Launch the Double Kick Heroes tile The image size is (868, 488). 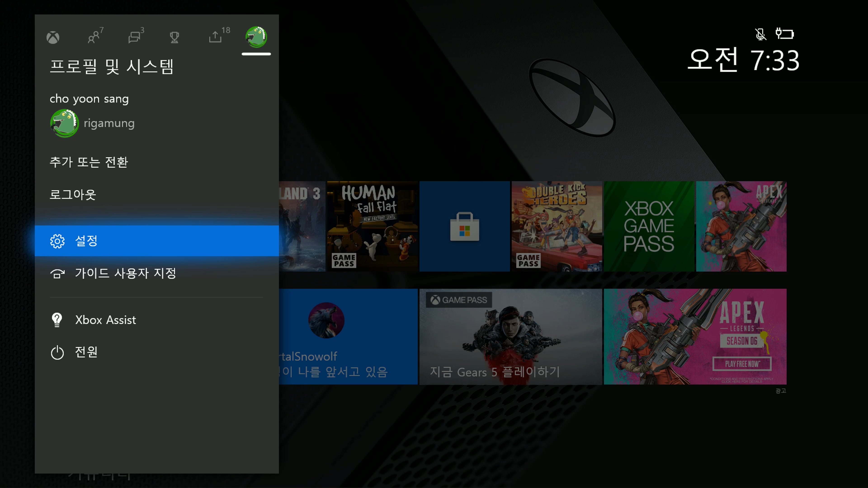[x=557, y=226]
